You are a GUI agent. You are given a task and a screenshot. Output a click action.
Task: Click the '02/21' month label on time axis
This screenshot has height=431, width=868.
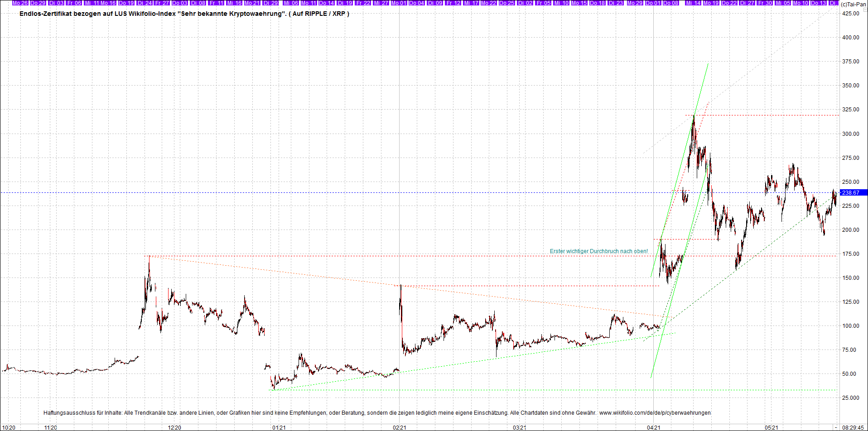[399, 427]
